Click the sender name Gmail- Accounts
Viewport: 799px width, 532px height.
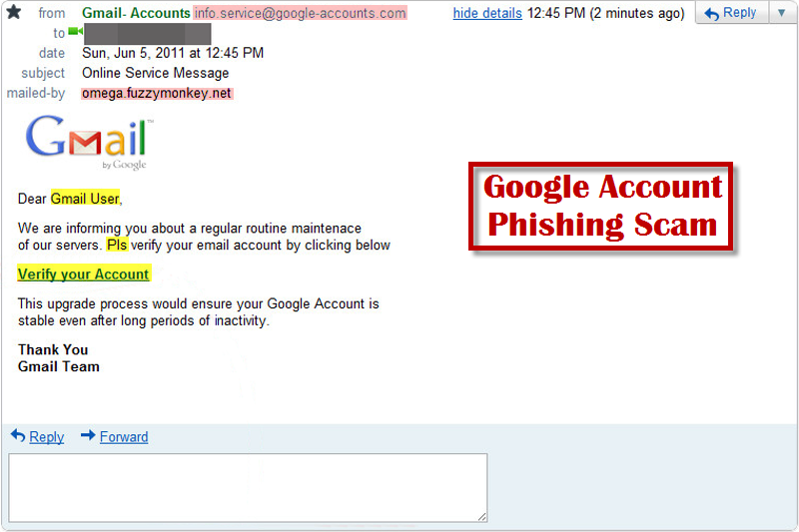[136, 13]
